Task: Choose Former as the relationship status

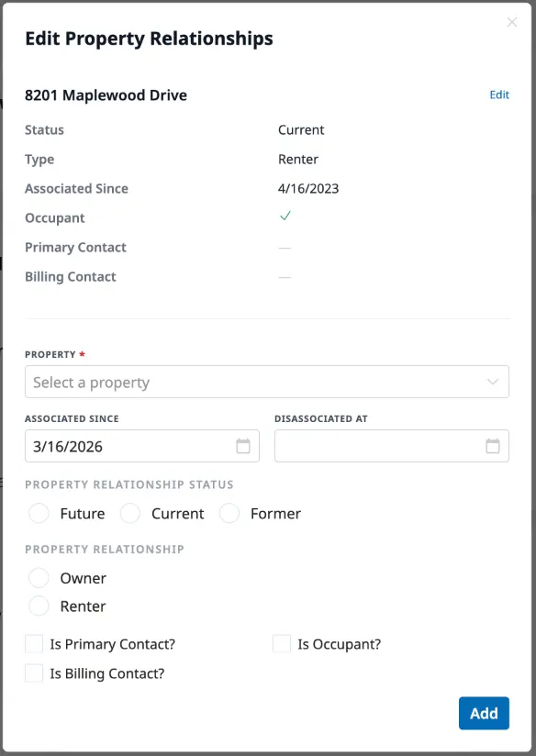Action: pyautogui.click(x=229, y=514)
